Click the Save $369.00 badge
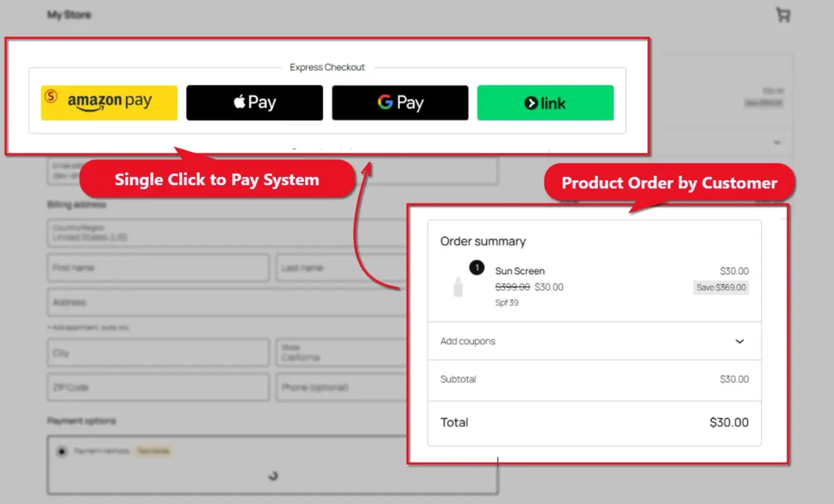 pos(721,287)
